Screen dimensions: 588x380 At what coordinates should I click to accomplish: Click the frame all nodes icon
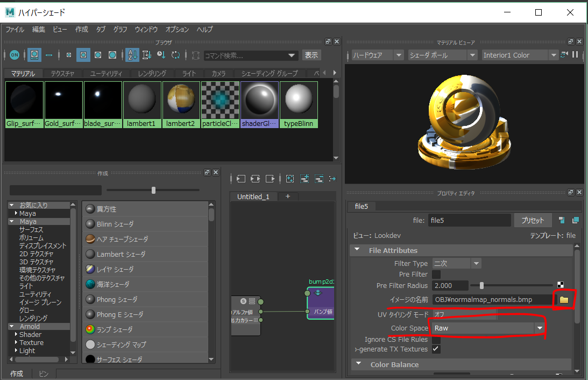290,179
